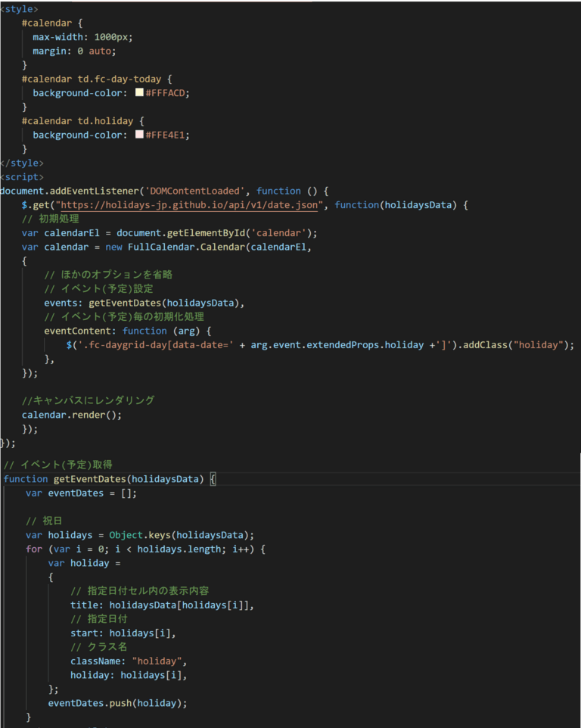This screenshot has width=581, height=728.
Task: Open the holidays-jp date.json URL link
Action: coord(189,205)
